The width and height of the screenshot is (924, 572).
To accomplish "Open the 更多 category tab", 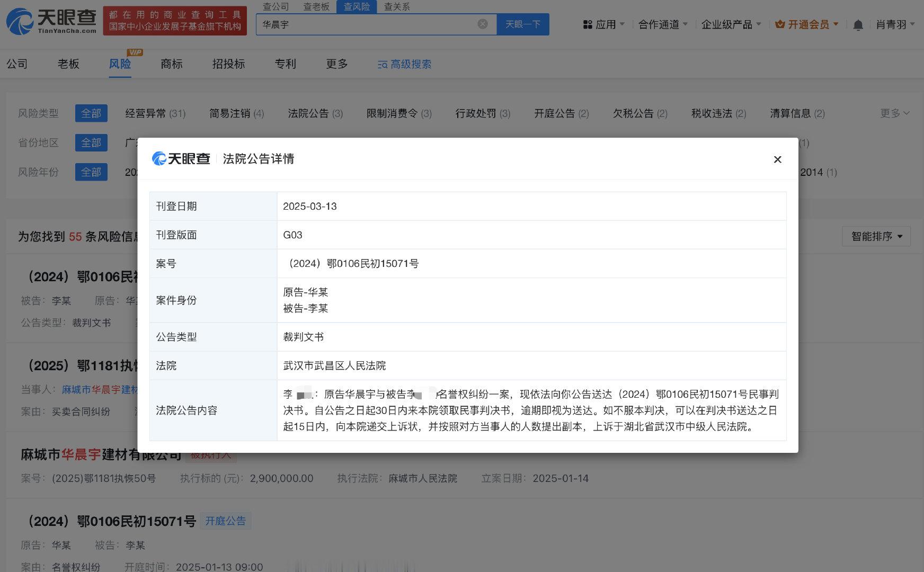I will pos(337,64).
